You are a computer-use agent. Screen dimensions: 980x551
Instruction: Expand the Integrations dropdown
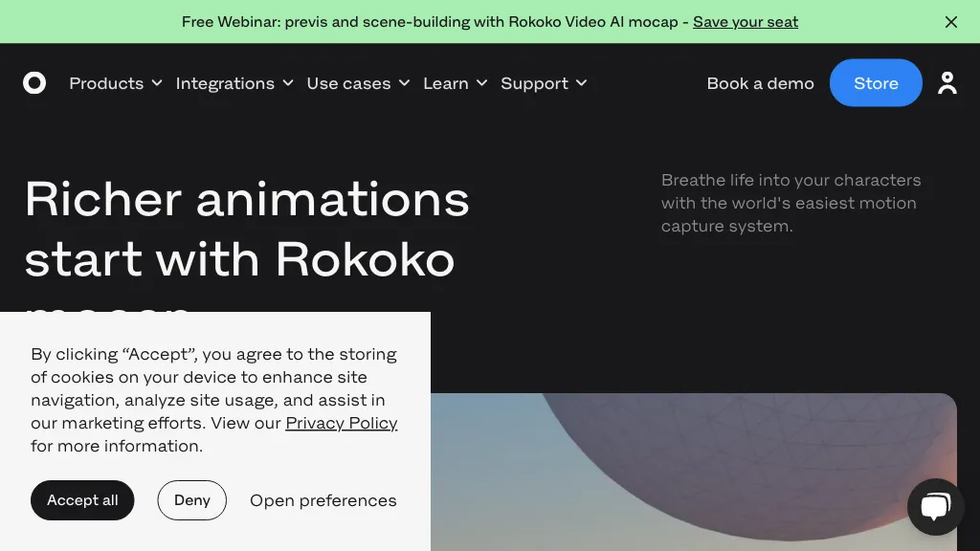[234, 83]
